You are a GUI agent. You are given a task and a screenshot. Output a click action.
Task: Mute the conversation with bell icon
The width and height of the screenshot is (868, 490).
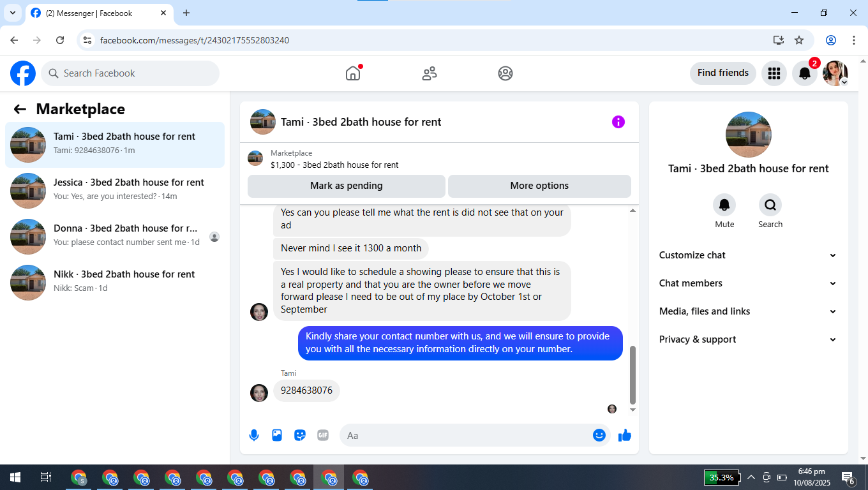pyautogui.click(x=724, y=205)
